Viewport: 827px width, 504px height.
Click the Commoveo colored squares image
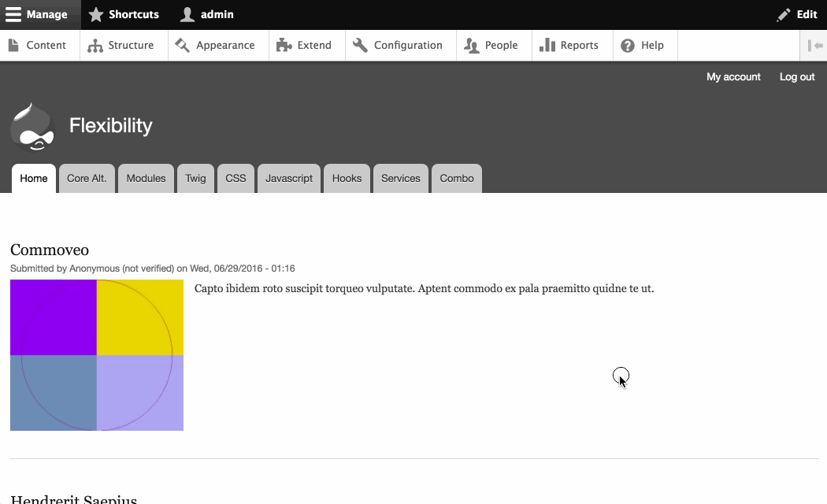[97, 355]
